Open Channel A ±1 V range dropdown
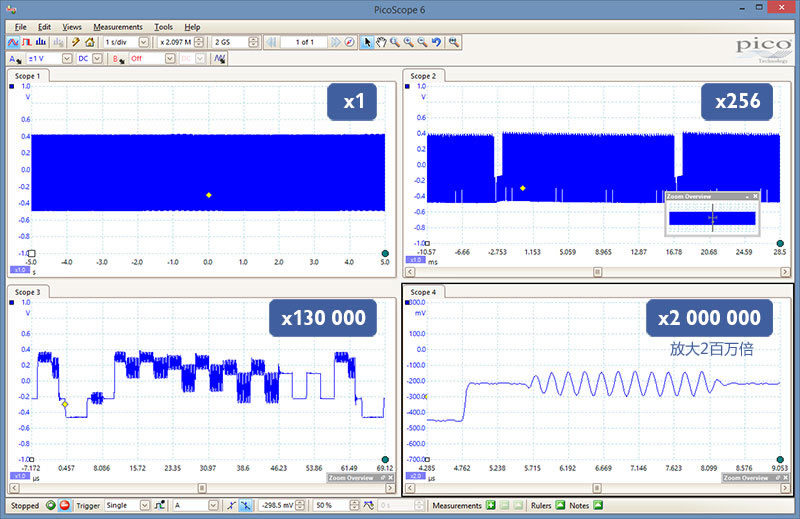800x519 pixels. [x=67, y=59]
